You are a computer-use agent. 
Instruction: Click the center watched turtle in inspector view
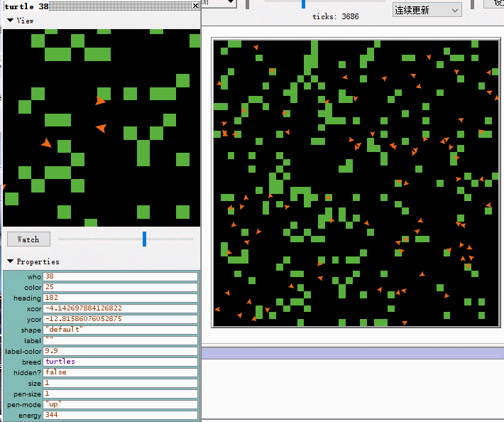click(102, 128)
